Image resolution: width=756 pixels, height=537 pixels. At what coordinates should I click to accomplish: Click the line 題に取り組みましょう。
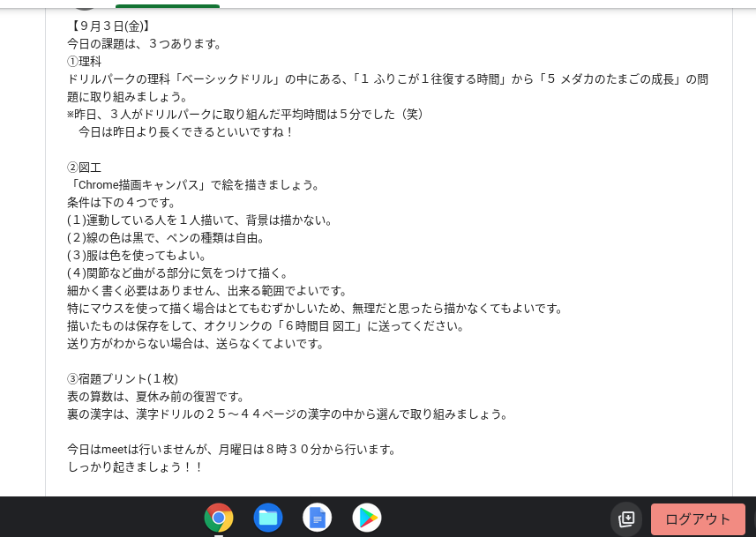pos(128,97)
